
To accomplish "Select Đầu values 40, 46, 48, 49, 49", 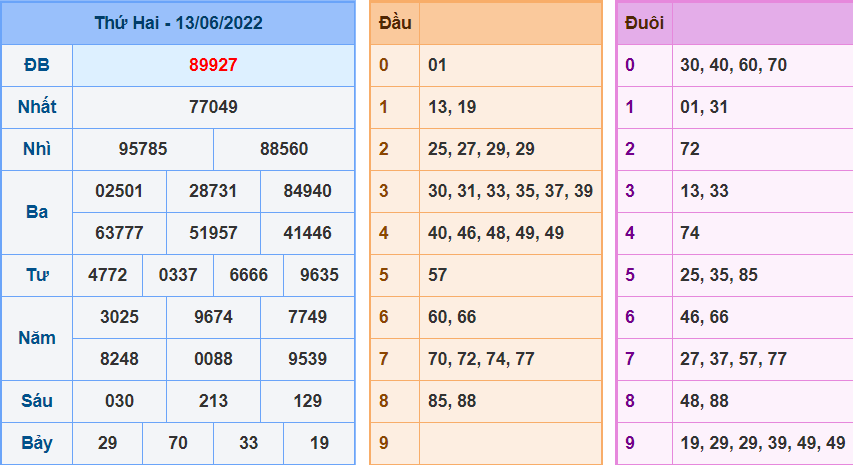I will click(496, 233).
